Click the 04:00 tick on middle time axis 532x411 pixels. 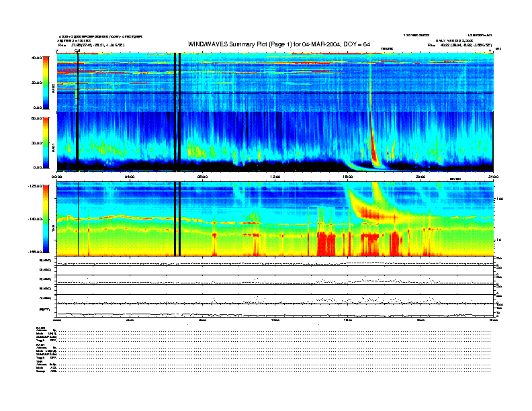[x=130, y=177]
